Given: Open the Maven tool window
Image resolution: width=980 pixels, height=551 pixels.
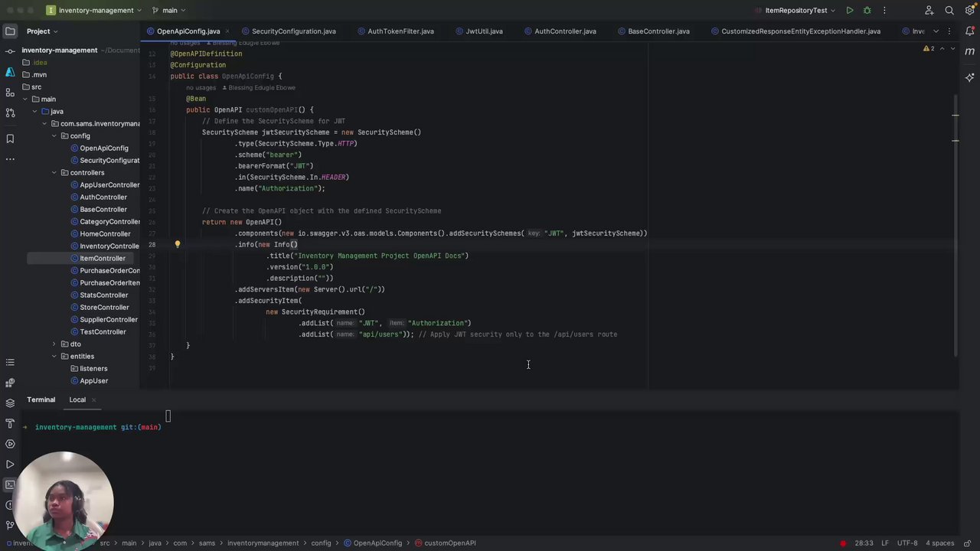Looking at the screenshot, I should (969, 51).
